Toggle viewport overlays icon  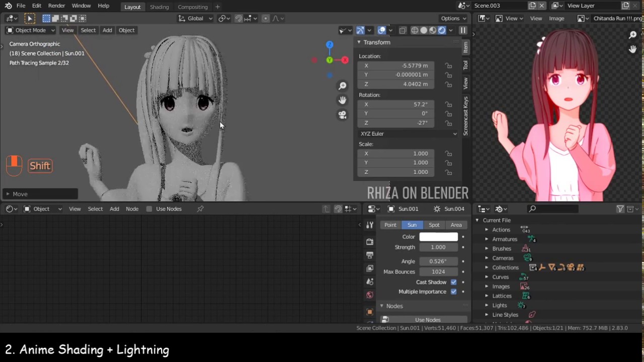click(382, 30)
